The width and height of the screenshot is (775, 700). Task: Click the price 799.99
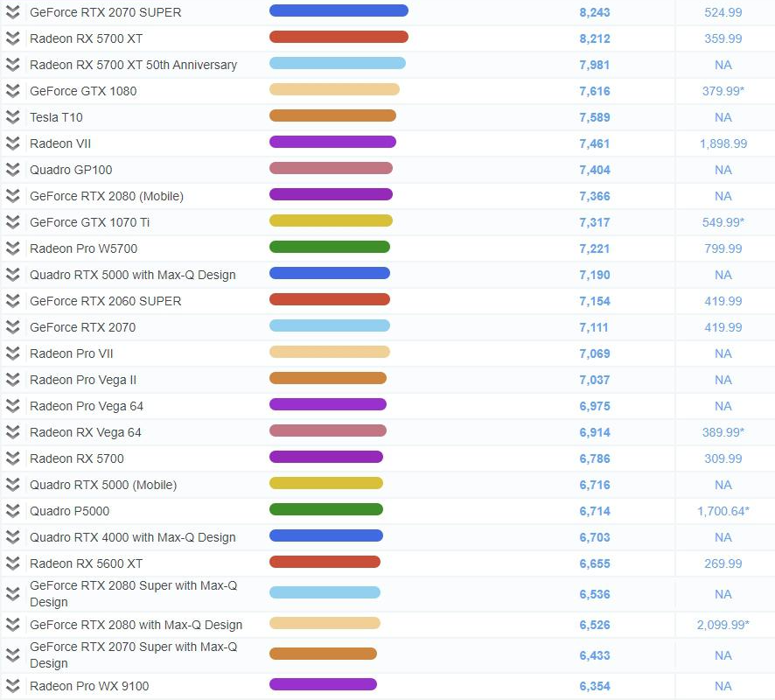[723, 248]
